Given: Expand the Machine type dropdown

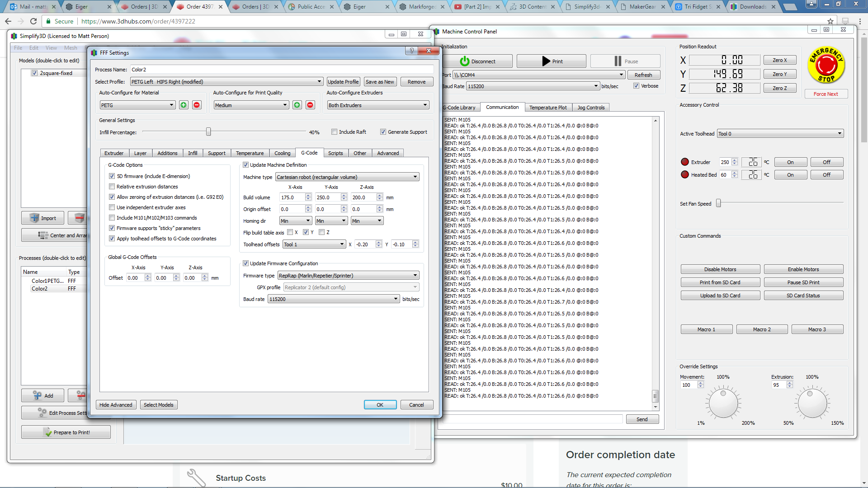Looking at the screenshot, I should click(x=347, y=177).
